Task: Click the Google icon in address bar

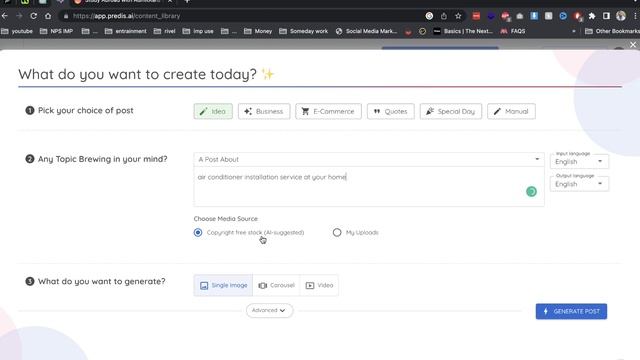Action: pos(429,16)
